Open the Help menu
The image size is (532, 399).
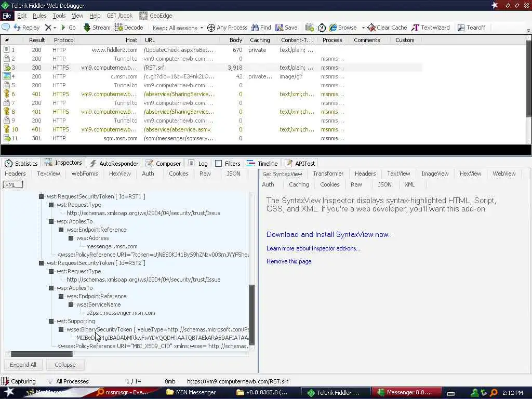click(95, 16)
